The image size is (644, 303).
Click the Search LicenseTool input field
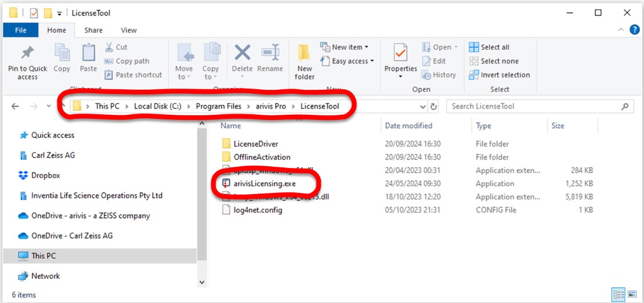pyautogui.click(x=533, y=107)
